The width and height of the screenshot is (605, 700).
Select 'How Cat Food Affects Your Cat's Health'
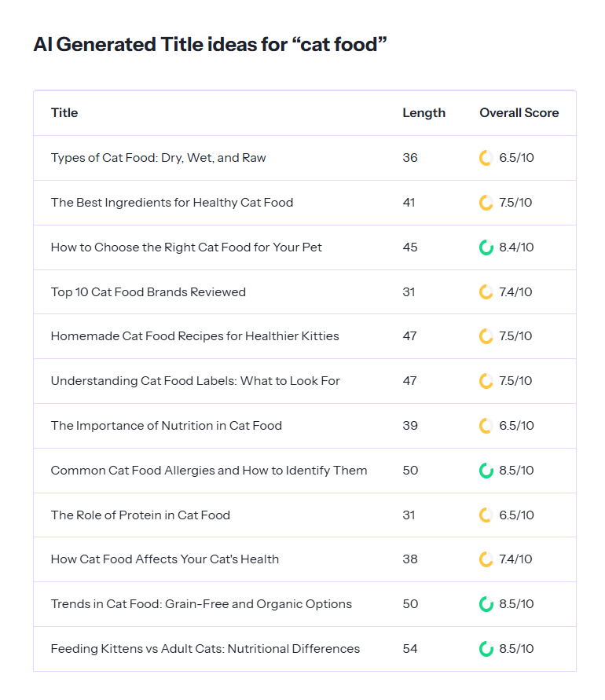coord(165,559)
